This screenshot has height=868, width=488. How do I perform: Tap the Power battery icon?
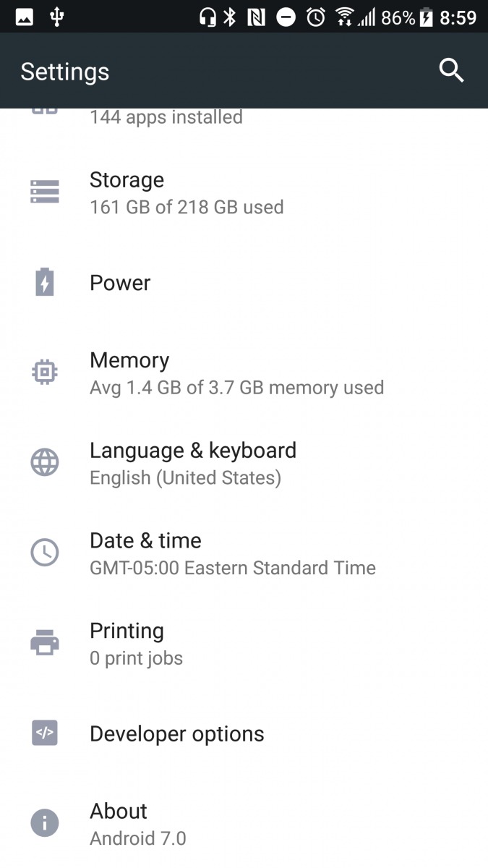[x=45, y=282]
